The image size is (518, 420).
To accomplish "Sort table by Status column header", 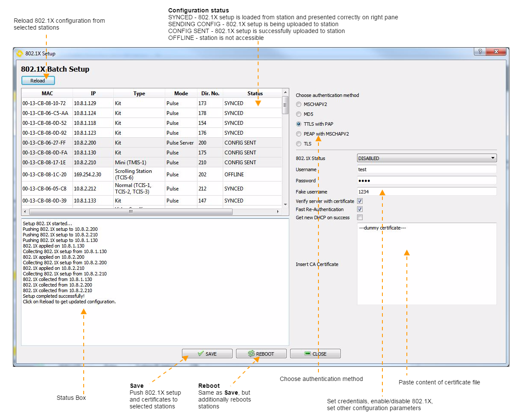I will (x=255, y=94).
